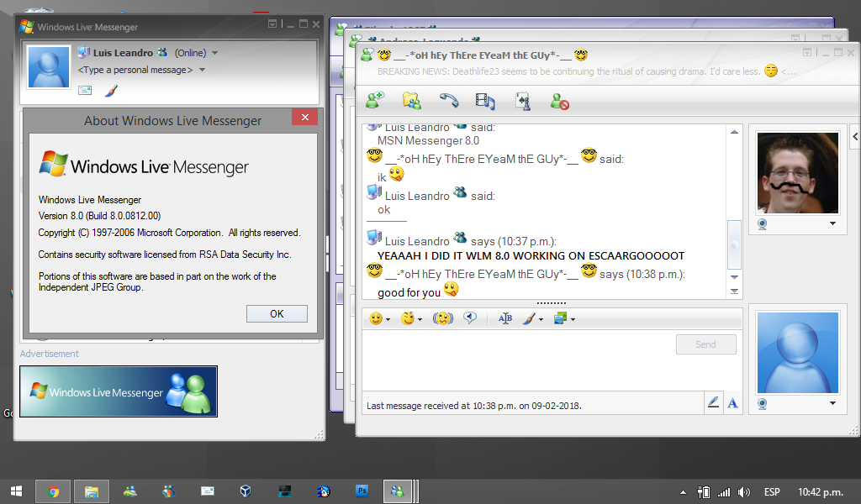Open the emoticons dropdown arrow
The height and width of the screenshot is (504, 861).
pos(388,320)
